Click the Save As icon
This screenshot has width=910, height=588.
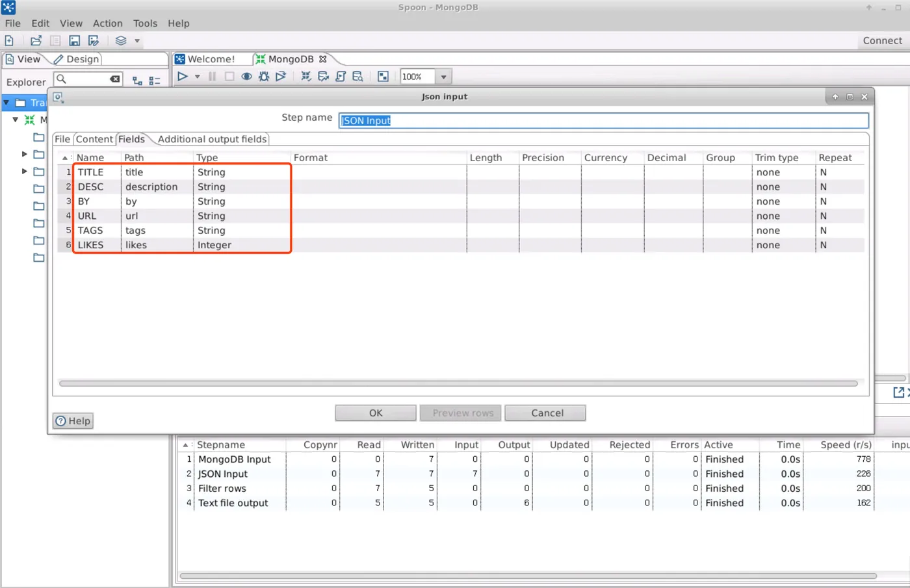click(x=94, y=40)
